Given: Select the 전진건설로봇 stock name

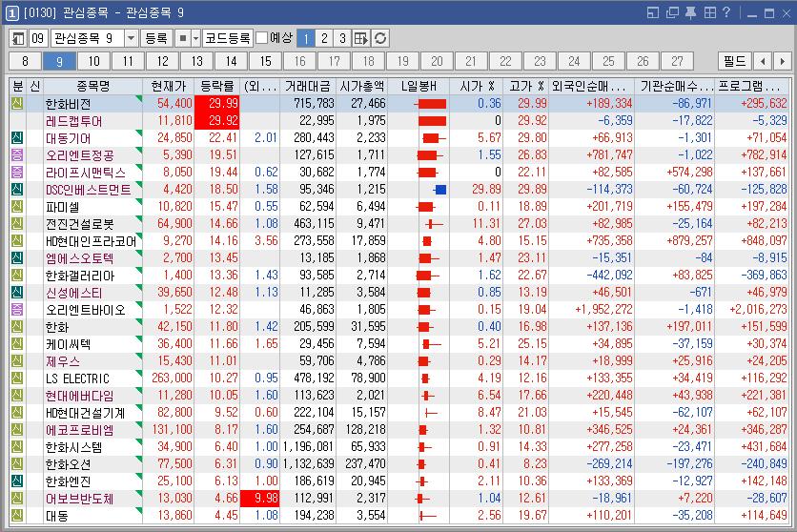Looking at the screenshot, I should [80, 224].
